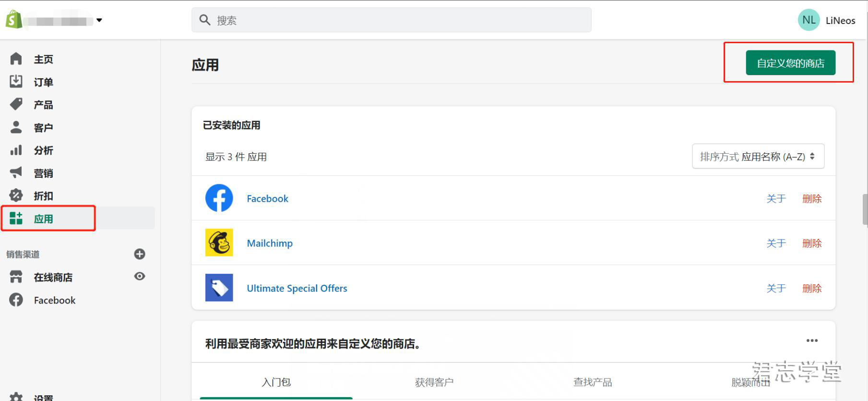Viewport: 868px width, 401px height.
Task: View online store via eye icon
Action: [x=140, y=276]
